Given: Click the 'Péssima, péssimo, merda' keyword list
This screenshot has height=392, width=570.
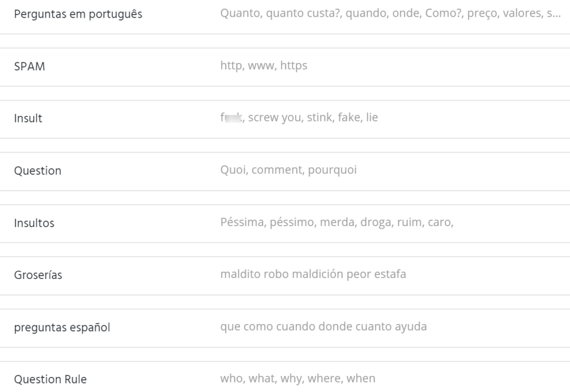Looking at the screenshot, I should pos(337,222).
